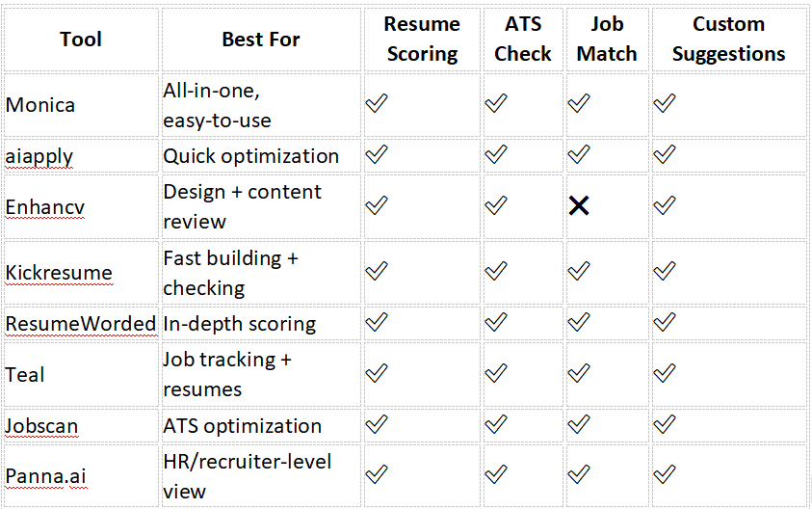Click Panna.ai's Resume Scoring checkmark
This screenshot has width=812, height=509.
377,474
